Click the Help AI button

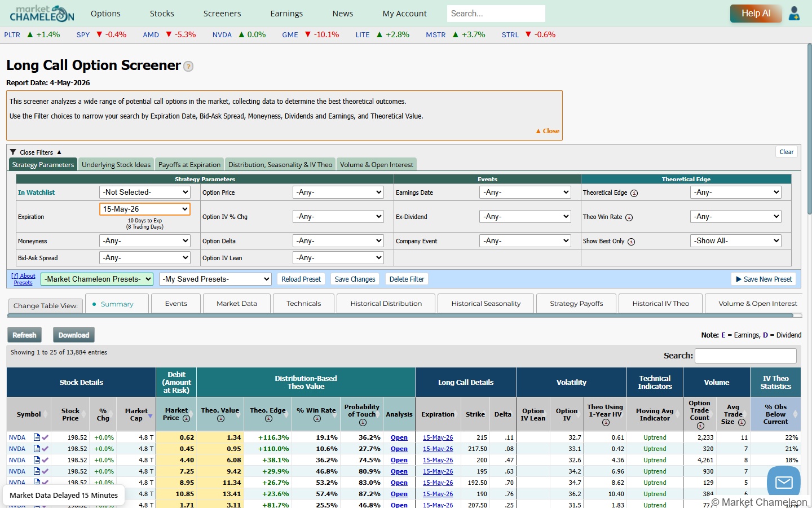pyautogui.click(x=756, y=14)
